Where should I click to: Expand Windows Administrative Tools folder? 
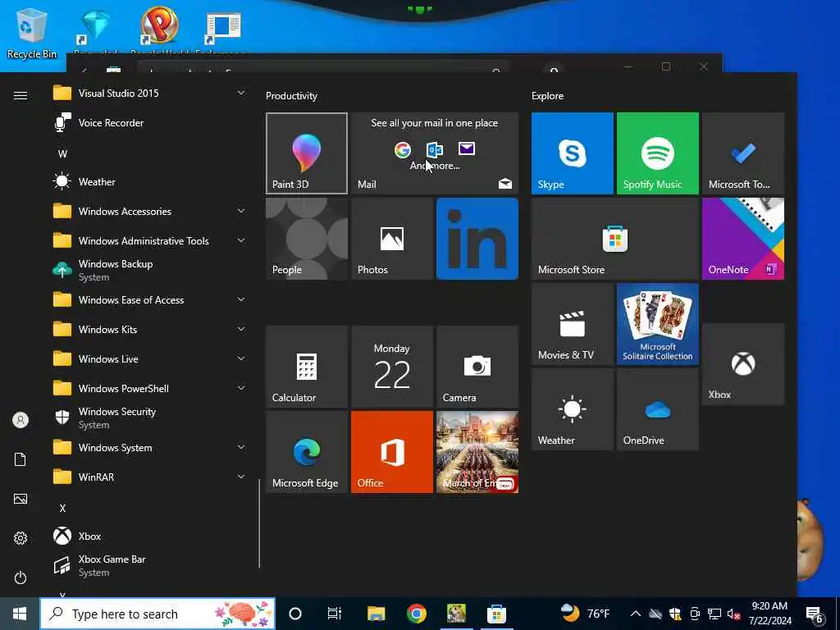point(150,240)
